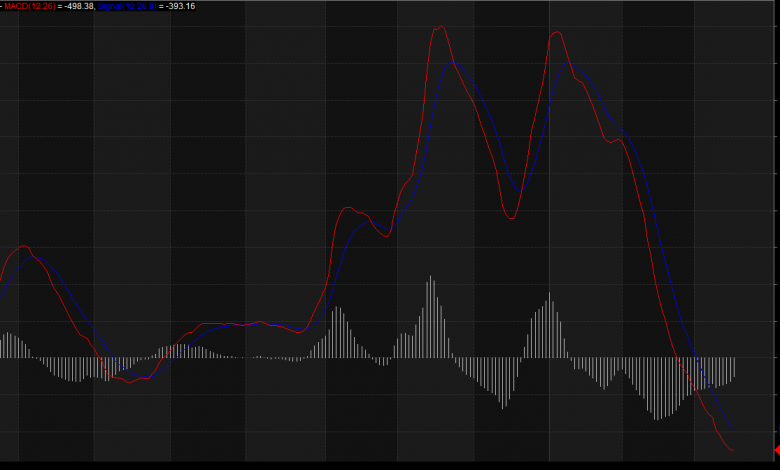Click the blue line trough between the two peaks
This screenshot has width=780, height=470.
pos(518,190)
